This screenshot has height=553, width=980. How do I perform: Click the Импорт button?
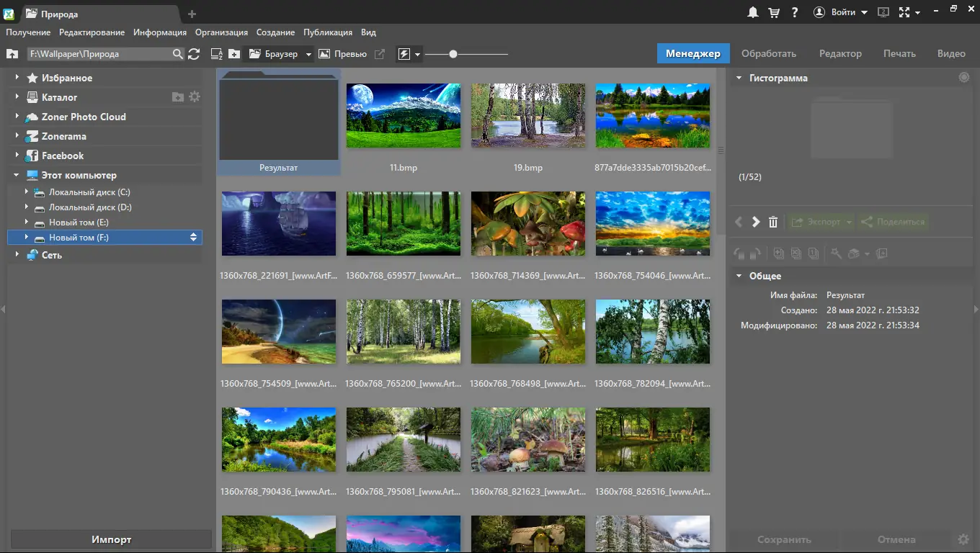(111, 539)
